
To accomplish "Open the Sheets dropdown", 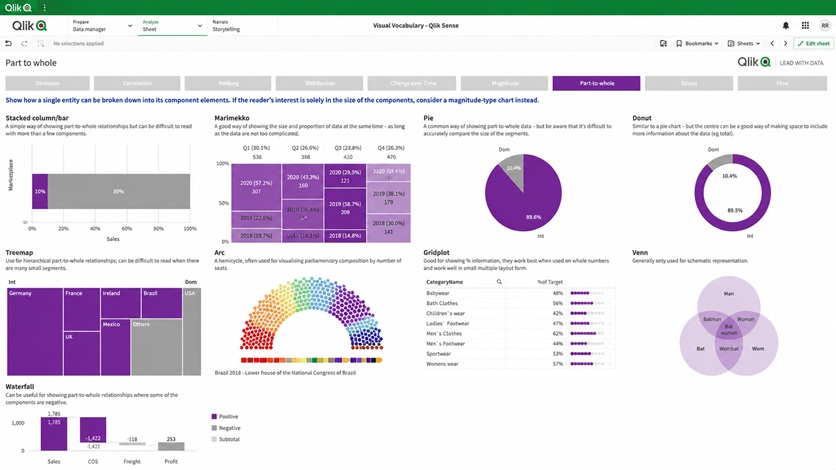I will (x=744, y=43).
